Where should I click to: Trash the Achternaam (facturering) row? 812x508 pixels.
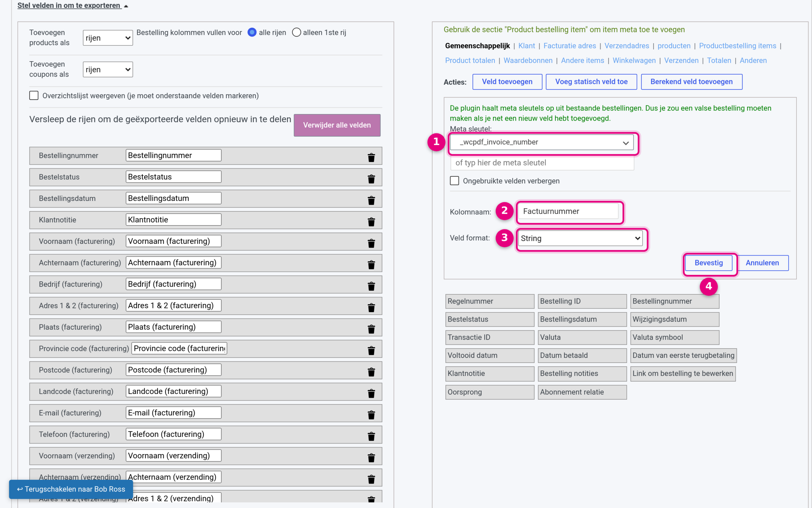(x=371, y=265)
